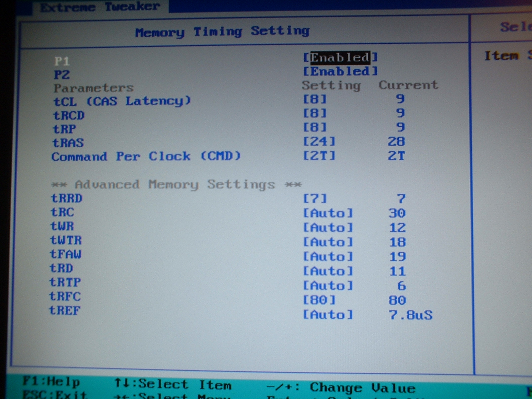
Task: Select the P1 label
Action: tap(62, 61)
